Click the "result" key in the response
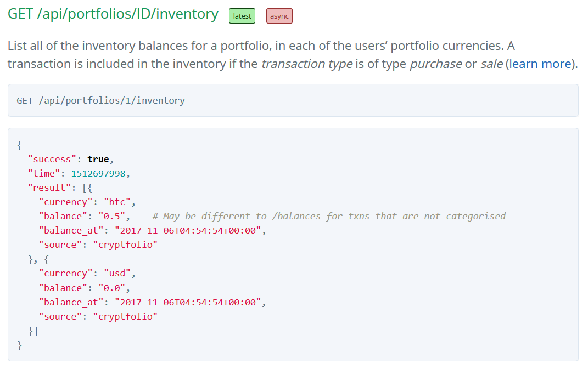The height and width of the screenshot is (369, 588). click(x=49, y=188)
